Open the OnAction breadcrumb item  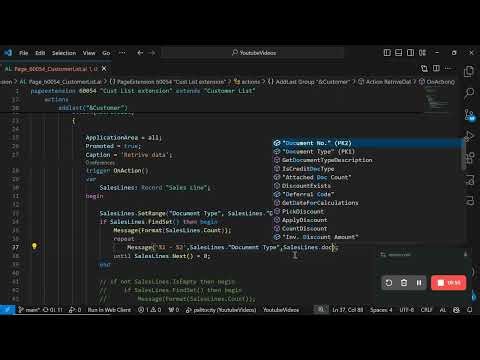pyautogui.click(x=437, y=82)
